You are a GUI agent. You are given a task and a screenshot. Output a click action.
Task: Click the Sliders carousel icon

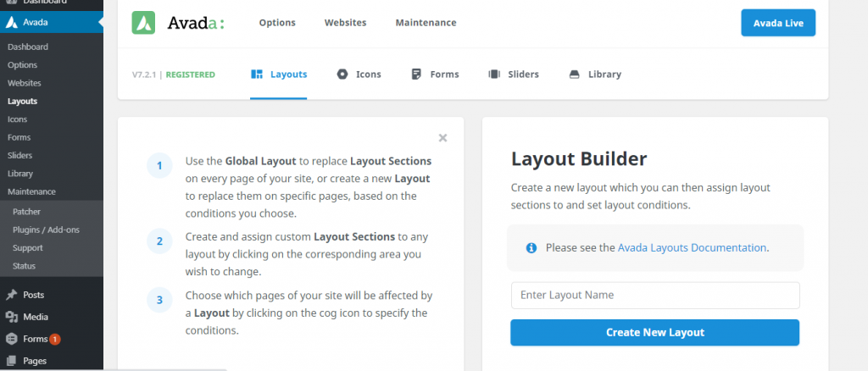point(494,74)
